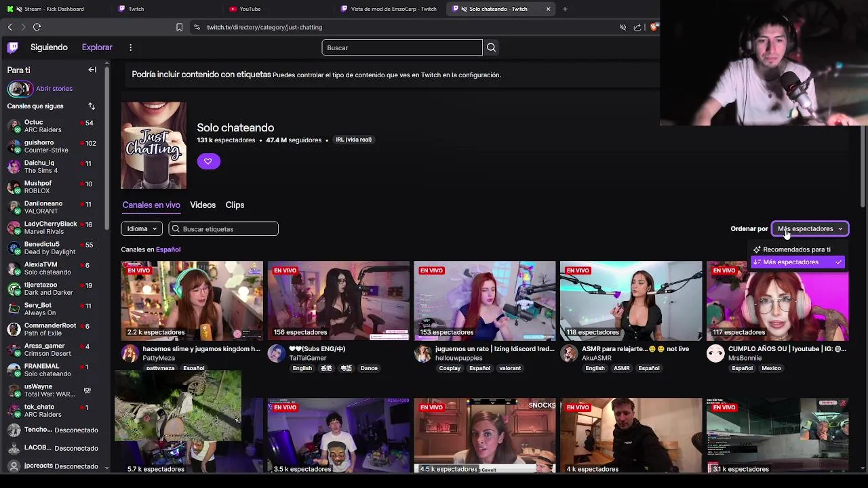Open LadyCherryBlack channel in the sidebar
The image size is (868, 488).
point(51,228)
